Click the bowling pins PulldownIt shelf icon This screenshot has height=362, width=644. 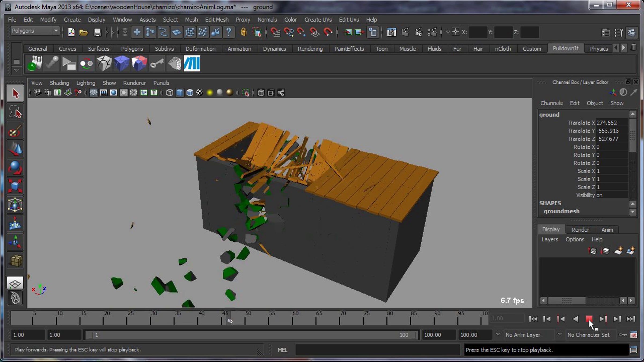[x=34, y=64]
